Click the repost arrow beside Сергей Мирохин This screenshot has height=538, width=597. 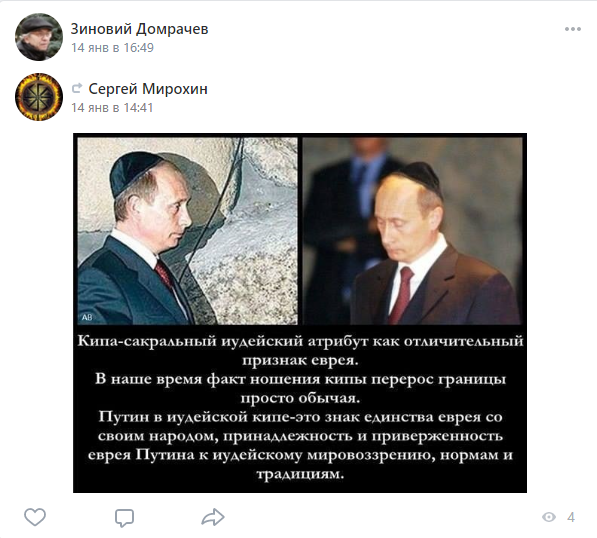pos(77,88)
